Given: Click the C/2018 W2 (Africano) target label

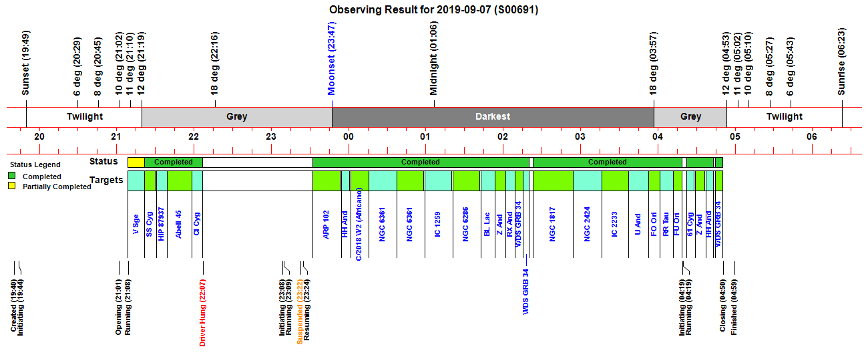Looking at the screenshot, I should tap(359, 223).
